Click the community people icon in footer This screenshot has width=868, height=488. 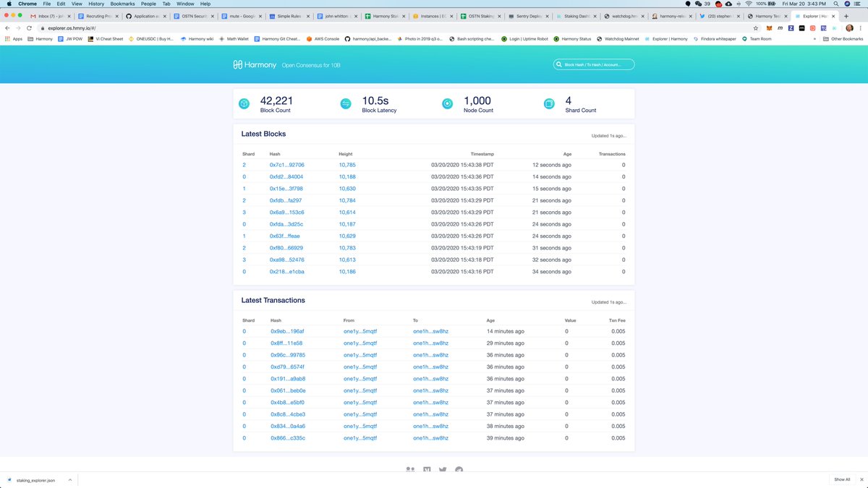pos(410,469)
